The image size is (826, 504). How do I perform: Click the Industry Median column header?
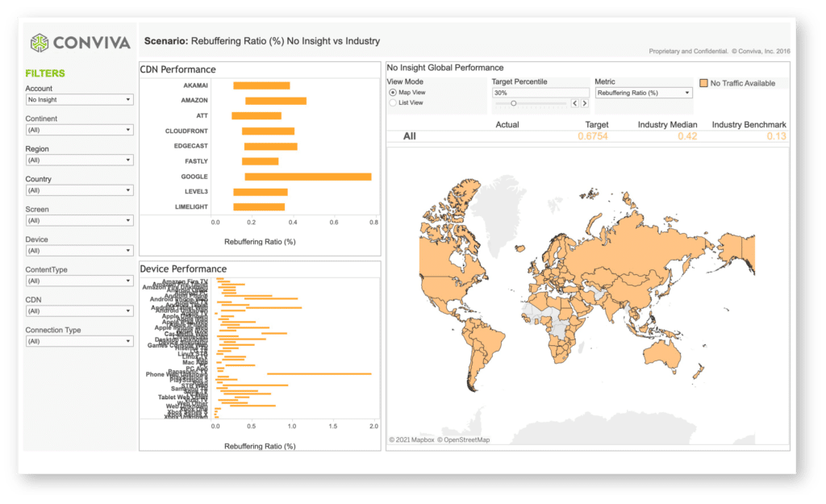(667, 125)
